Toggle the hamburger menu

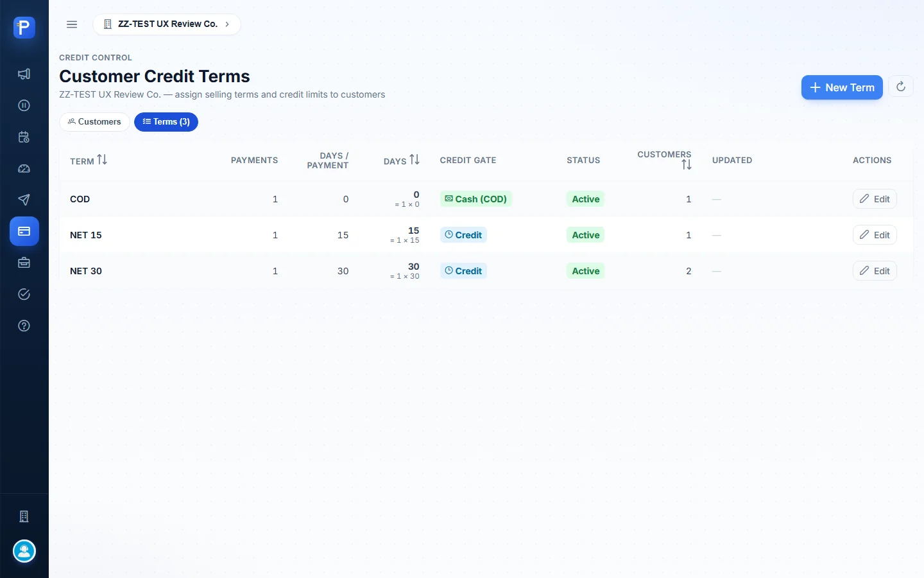(x=72, y=24)
